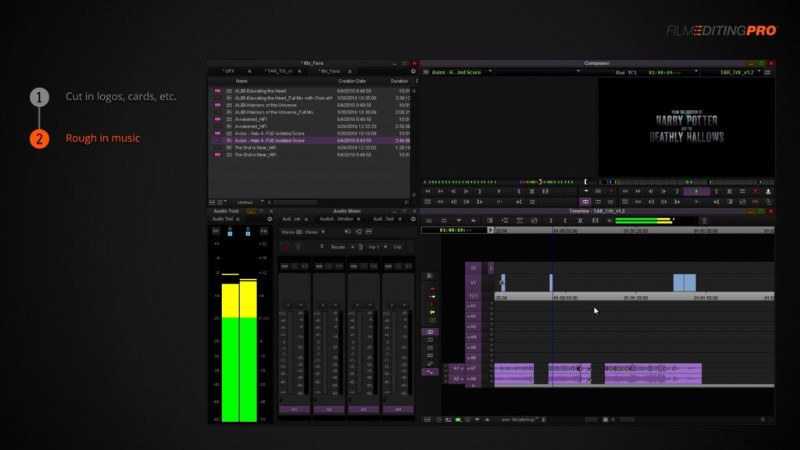Screen dimensions: 800x450
Task: Open the source clip name dropdown in Composer
Action: click(490, 72)
